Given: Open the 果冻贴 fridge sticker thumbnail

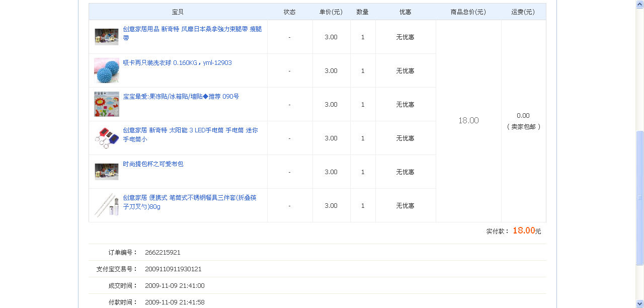Looking at the screenshot, I should pos(107,104).
